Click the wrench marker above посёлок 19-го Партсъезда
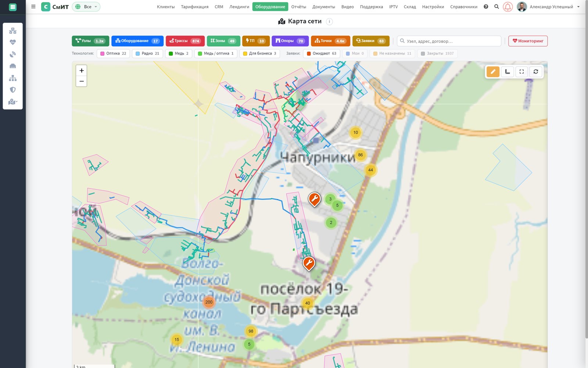 (309, 264)
